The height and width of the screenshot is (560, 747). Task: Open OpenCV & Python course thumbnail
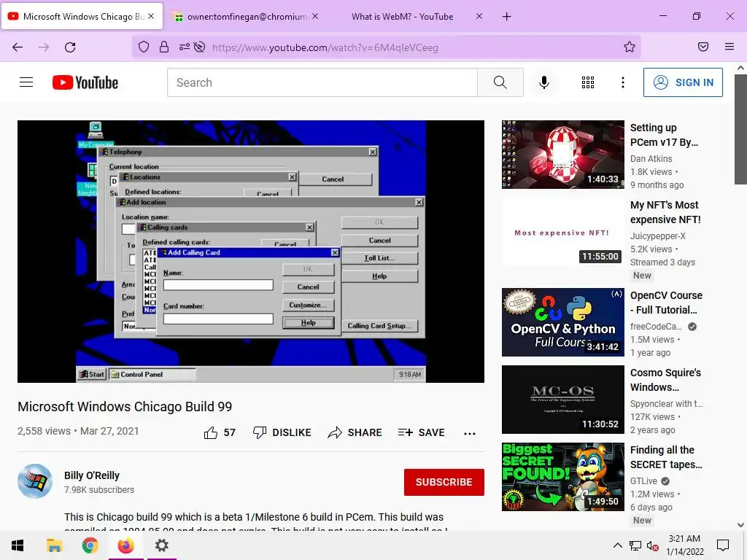click(x=563, y=322)
